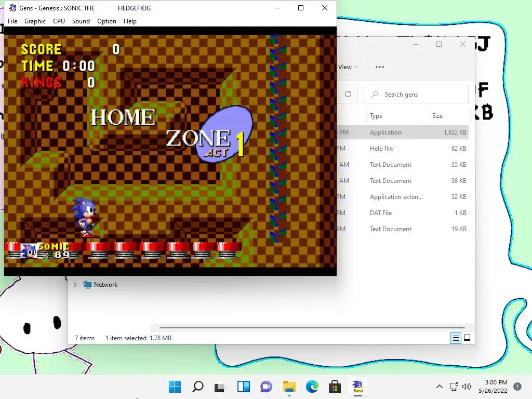The width and height of the screenshot is (532, 399).
Task: Select the Application row sized 1,832 KB
Action: tap(403, 132)
